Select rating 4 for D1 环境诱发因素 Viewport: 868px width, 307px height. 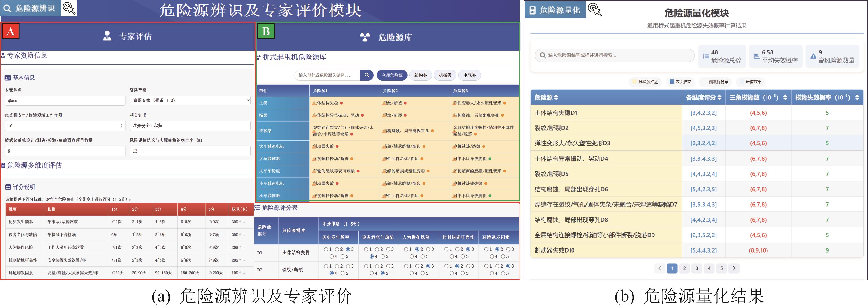click(492, 256)
